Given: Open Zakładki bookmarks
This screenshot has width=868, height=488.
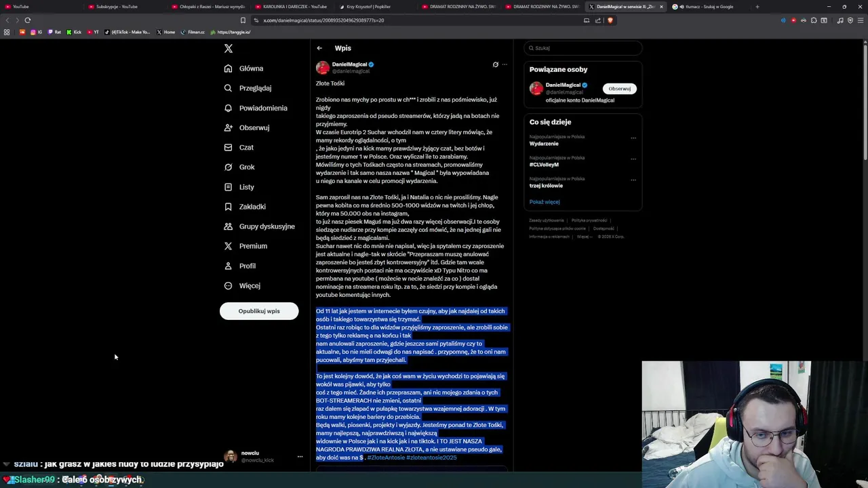Looking at the screenshot, I should click(x=244, y=207).
